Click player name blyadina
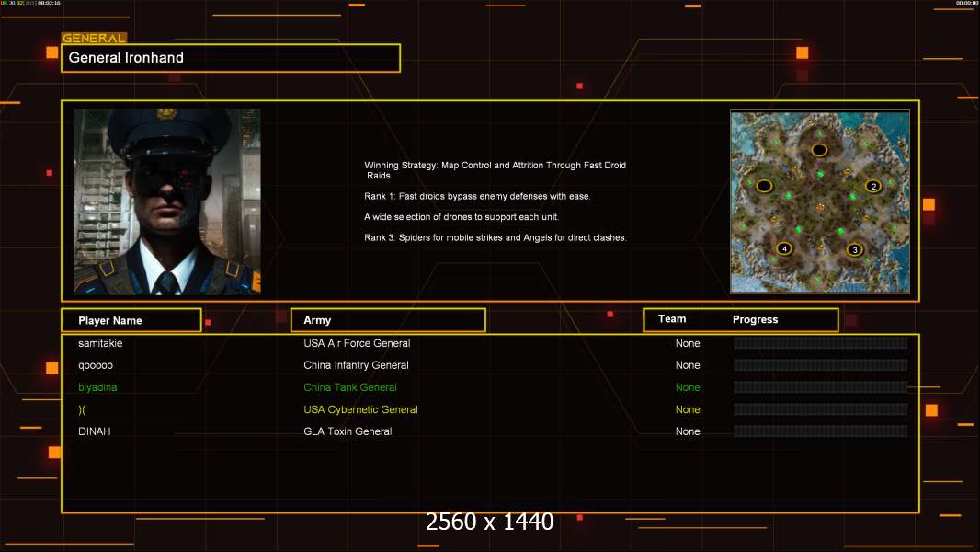This screenshot has width=980, height=552. coord(97,387)
